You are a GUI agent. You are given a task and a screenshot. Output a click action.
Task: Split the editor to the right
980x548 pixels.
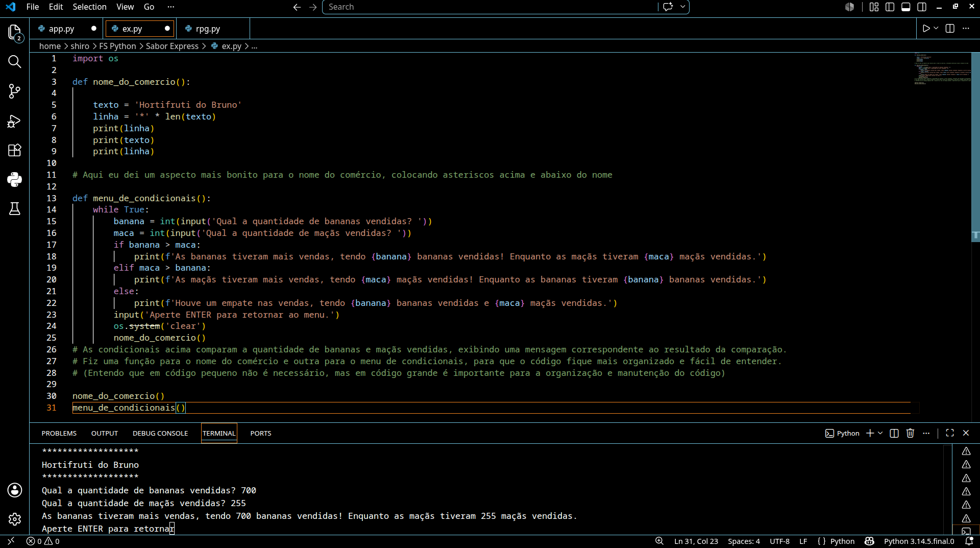tap(949, 29)
